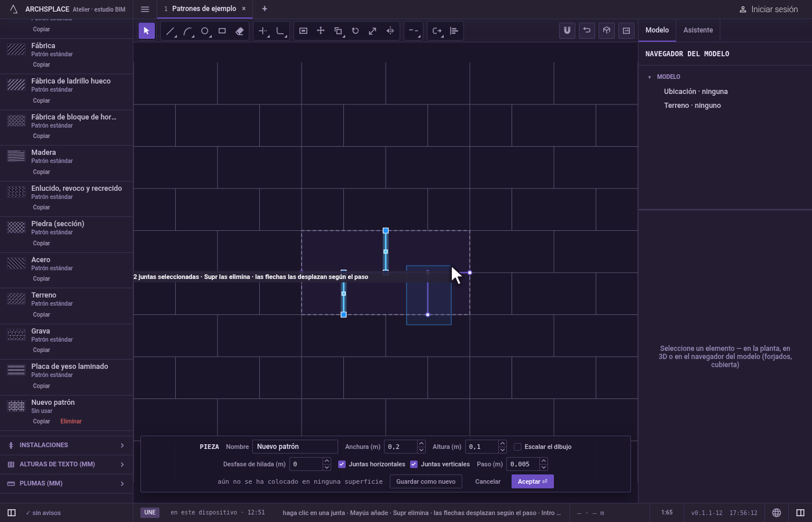Expand the ALTURAS DE TEXTO (MM) section
The height and width of the screenshot is (522, 812).
pos(66,465)
